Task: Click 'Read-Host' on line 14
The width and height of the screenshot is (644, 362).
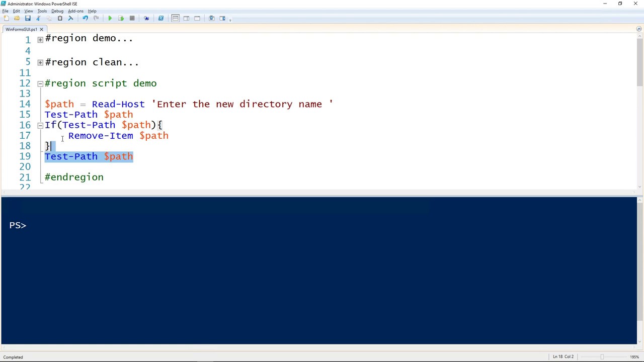Action: point(118,104)
